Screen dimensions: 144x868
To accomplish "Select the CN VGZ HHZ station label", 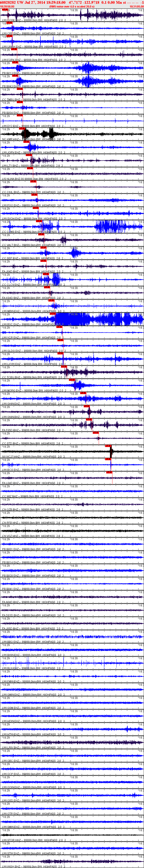I will point(34,536).
